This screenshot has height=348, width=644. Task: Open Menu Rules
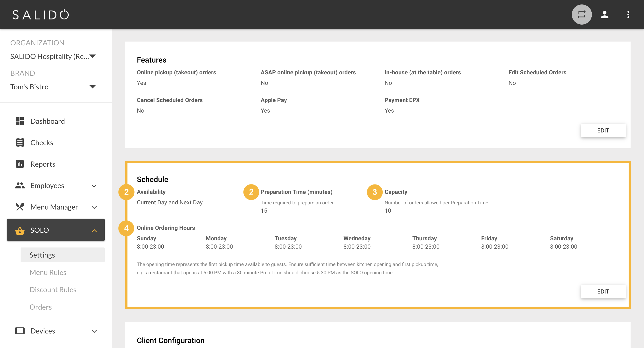pyautogui.click(x=48, y=272)
